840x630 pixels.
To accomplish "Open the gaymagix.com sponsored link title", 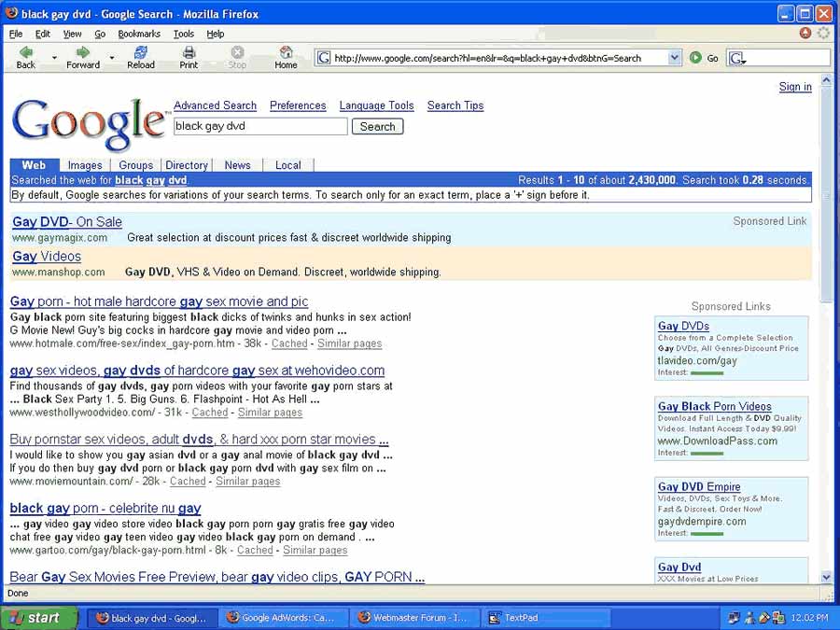I will click(67, 222).
